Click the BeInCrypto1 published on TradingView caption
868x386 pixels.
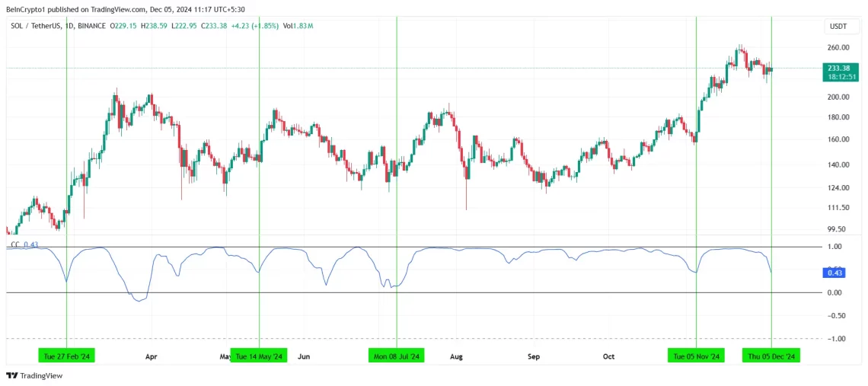pos(125,9)
